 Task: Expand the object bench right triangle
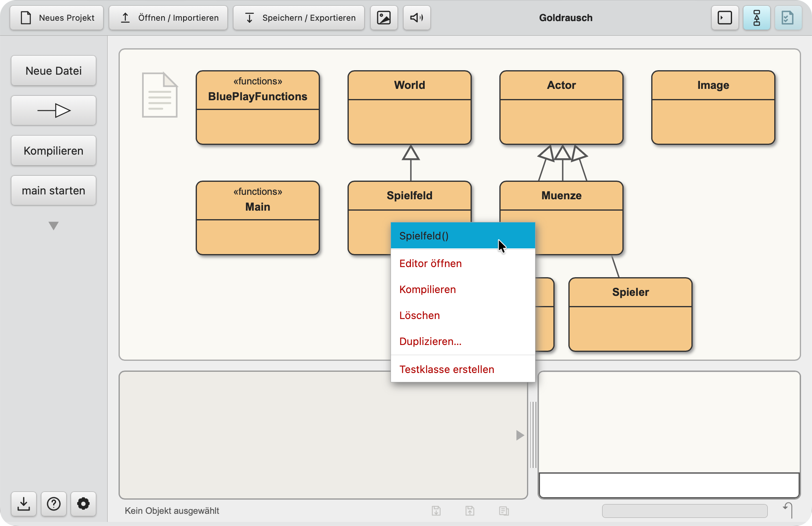click(x=520, y=435)
